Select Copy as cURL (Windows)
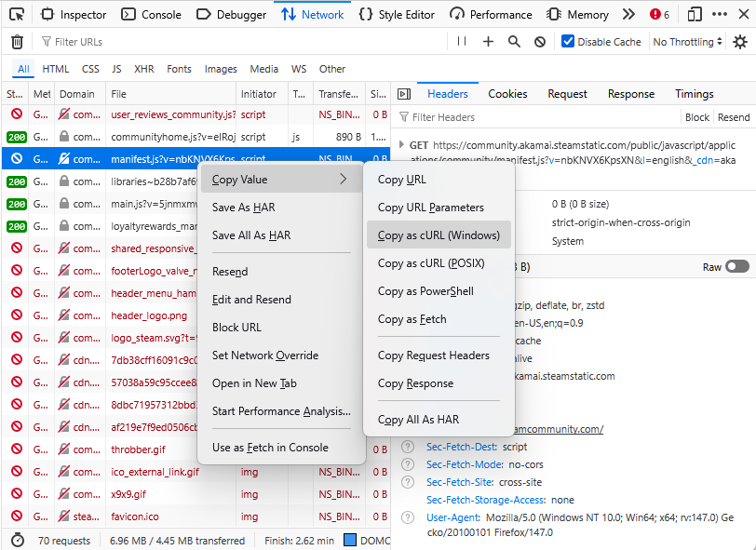The image size is (756, 550). (x=439, y=235)
